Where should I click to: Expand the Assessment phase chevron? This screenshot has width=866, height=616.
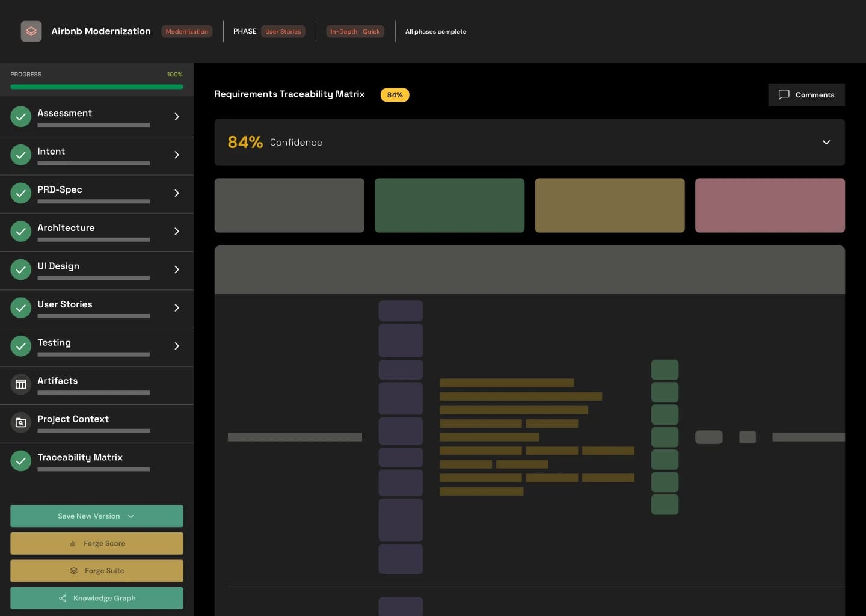[x=177, y=117]
